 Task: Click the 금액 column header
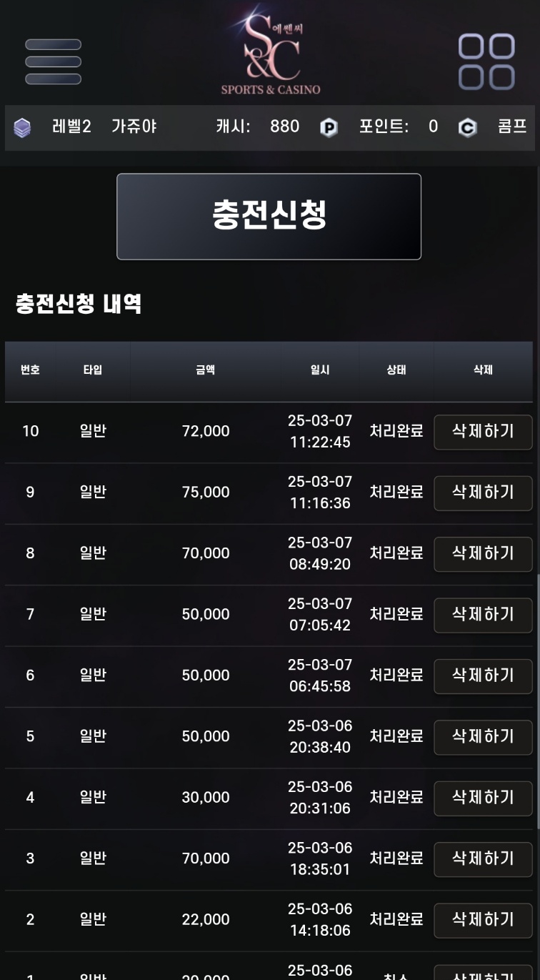[x=206, y=370]
